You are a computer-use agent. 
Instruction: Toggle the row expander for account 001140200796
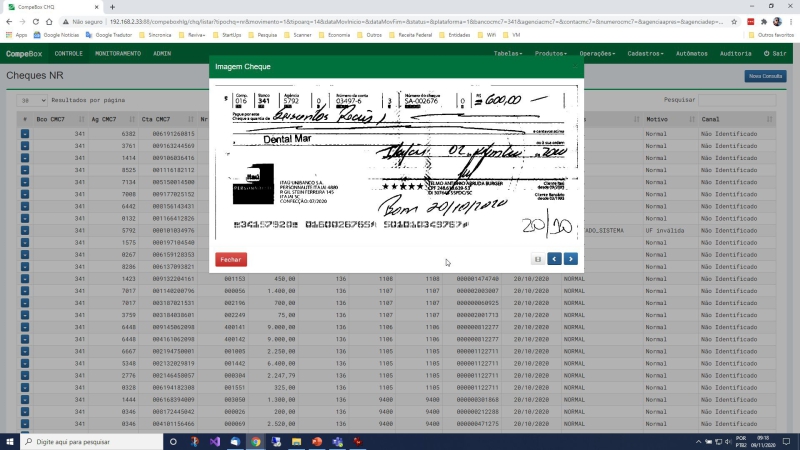tap(24, 291)
